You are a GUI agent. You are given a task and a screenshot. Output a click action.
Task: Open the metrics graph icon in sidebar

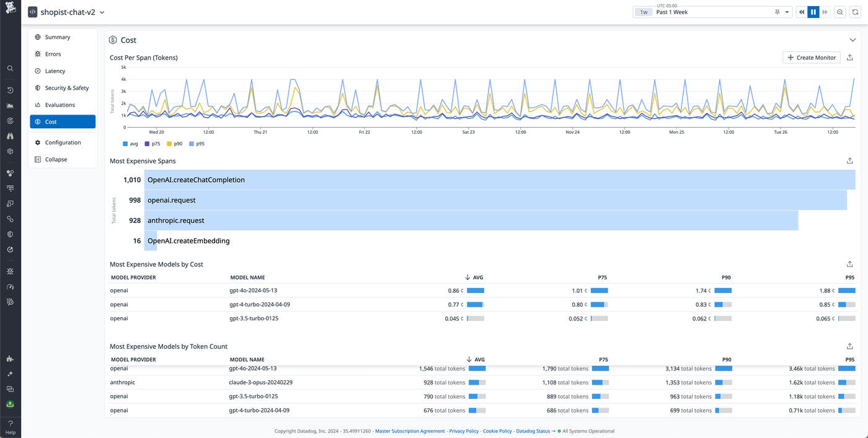click(x=9, y=105)
